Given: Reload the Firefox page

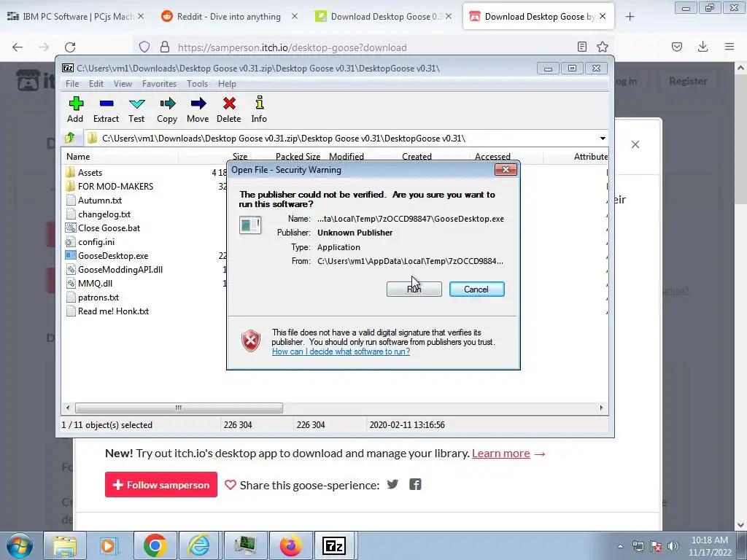Looking at the screenshot, I should pyautogui.click(x=70, y=47).
